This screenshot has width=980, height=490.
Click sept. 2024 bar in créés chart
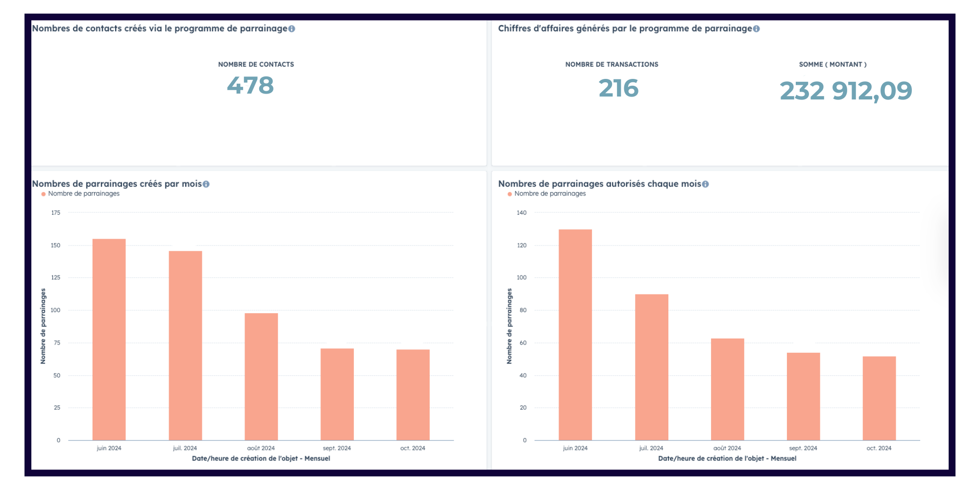tap(337, 394)
